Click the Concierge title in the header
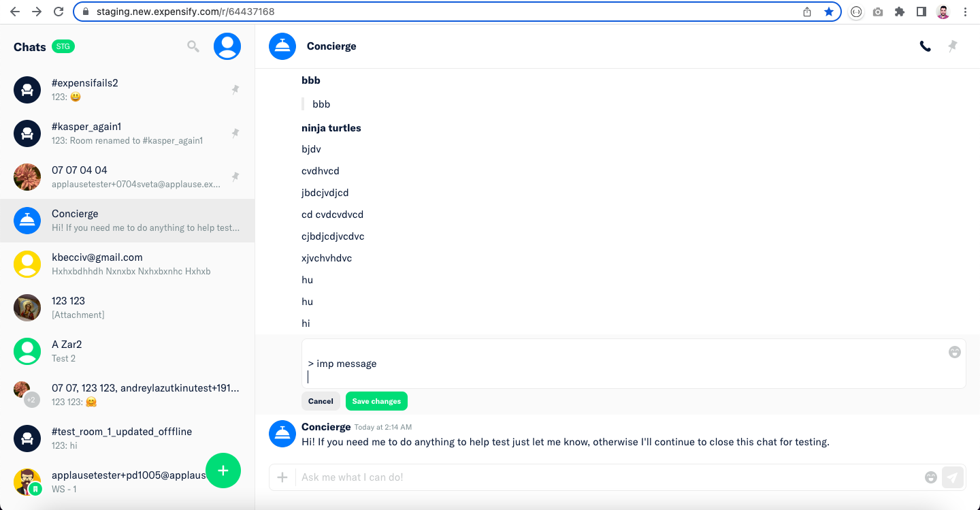The image size is (980, 510). pos(331,46)
